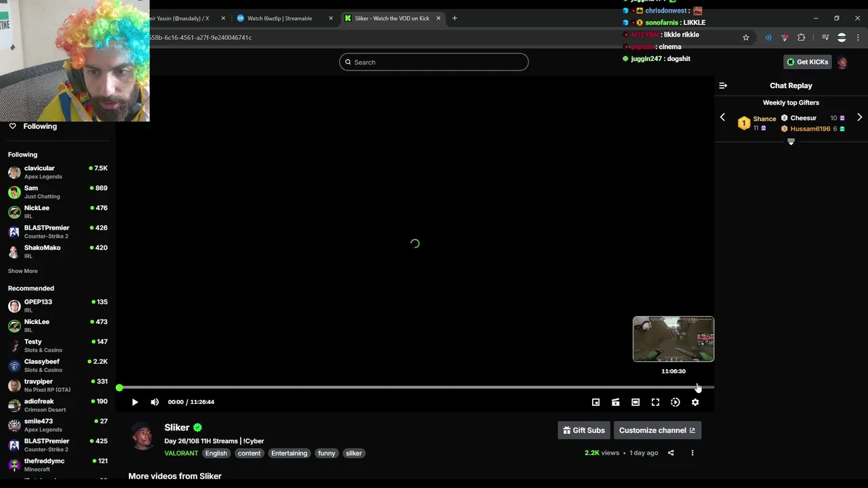
Task: Click the seek preview thumbnail
Action: 673,339
